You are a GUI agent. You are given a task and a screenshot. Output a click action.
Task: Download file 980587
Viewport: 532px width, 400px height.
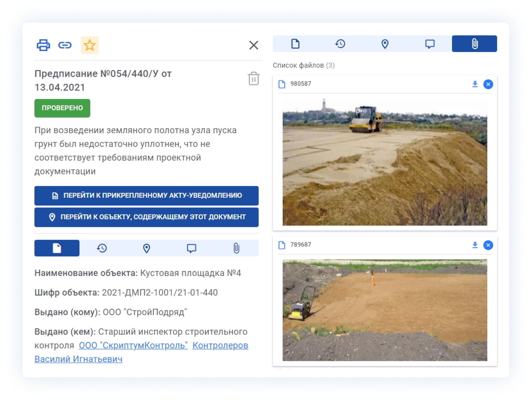(x=475, y=84)
